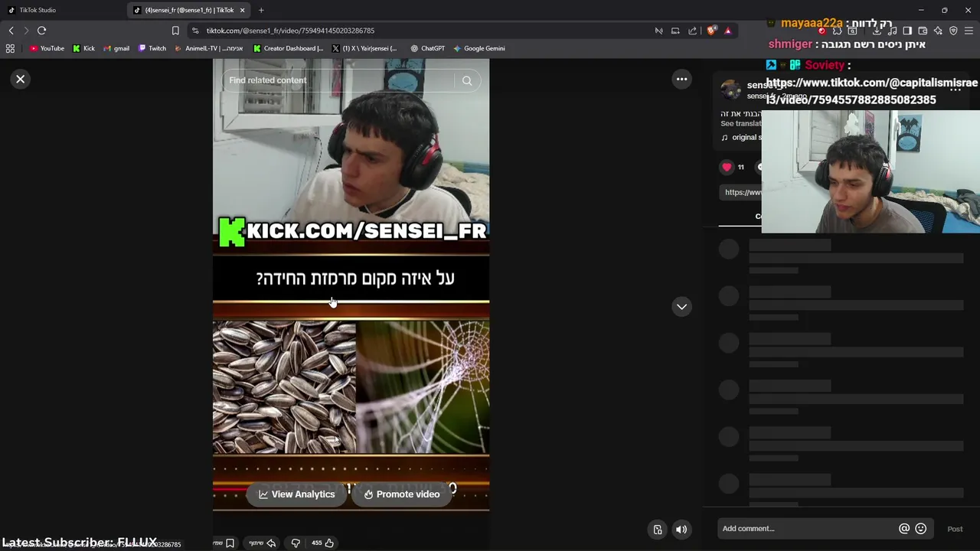
Task: Bookmark this page via address bar icon
Action: pos(175,31)
